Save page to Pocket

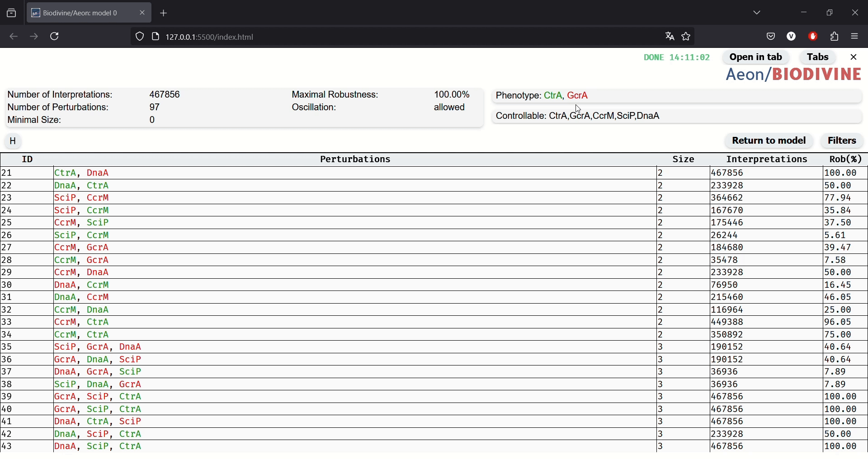tap(771, 37)
